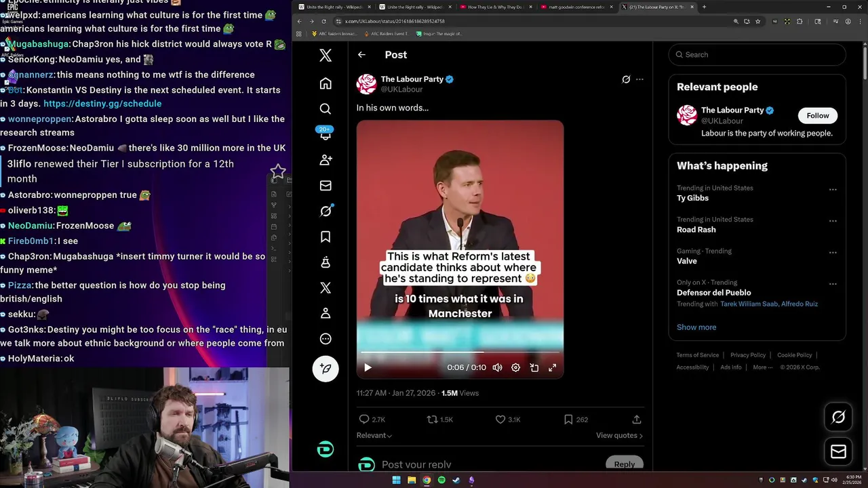This screenshot has height=488, width=868.
Task: Open the Follow people icon in sidebar
Action: coord(325,160)
